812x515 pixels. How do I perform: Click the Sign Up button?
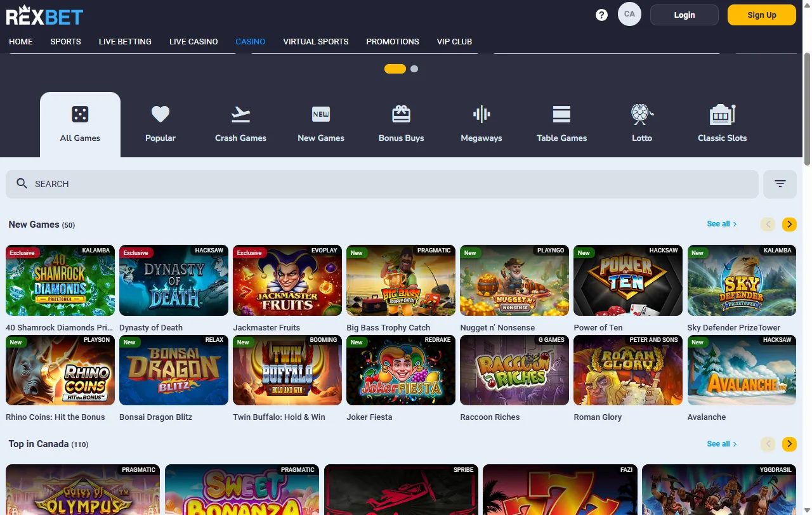point(762,15)
